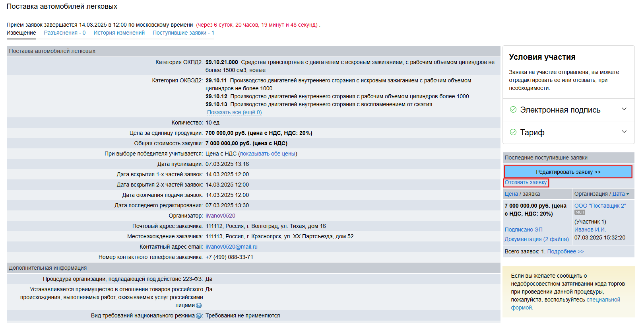
Task: Click sort arrow next to Дата column
Action: point(628,194)
